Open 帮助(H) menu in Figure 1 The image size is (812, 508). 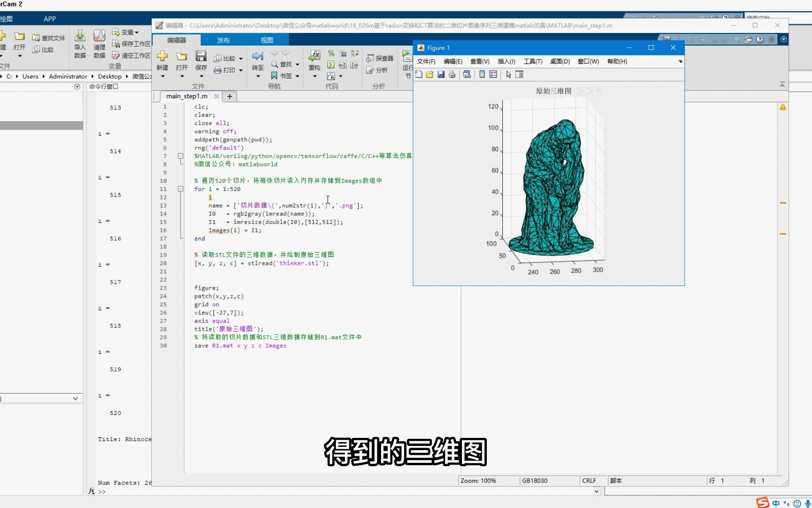click(x=617, y=61)
